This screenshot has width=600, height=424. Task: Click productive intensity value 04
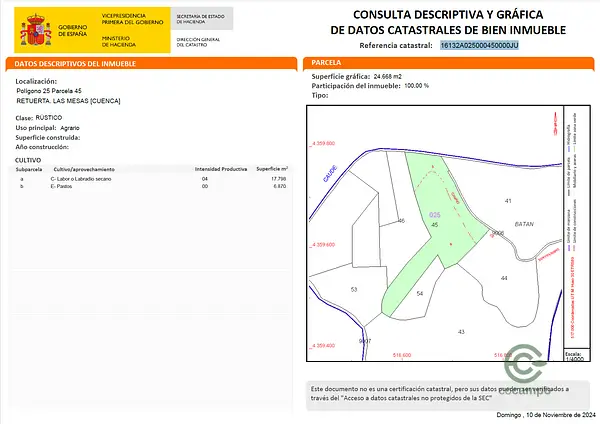pyautogui.click(x=205, y=179)
